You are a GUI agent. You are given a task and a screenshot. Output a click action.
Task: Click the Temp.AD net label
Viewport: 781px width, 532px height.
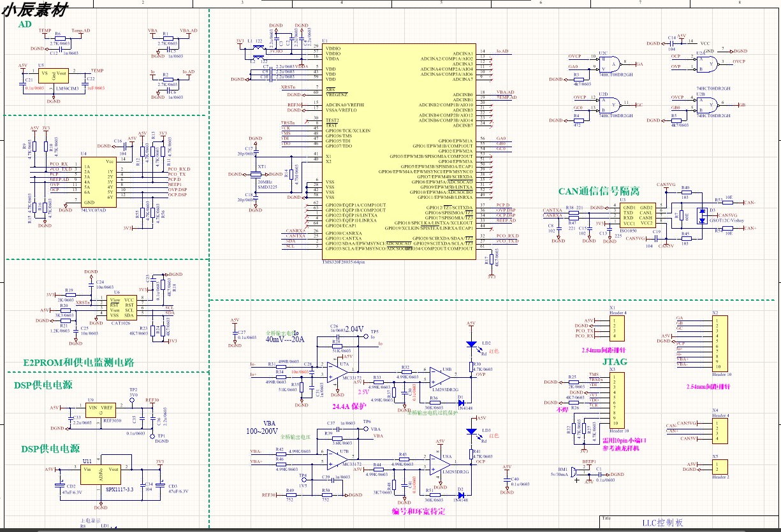point(81,31)
